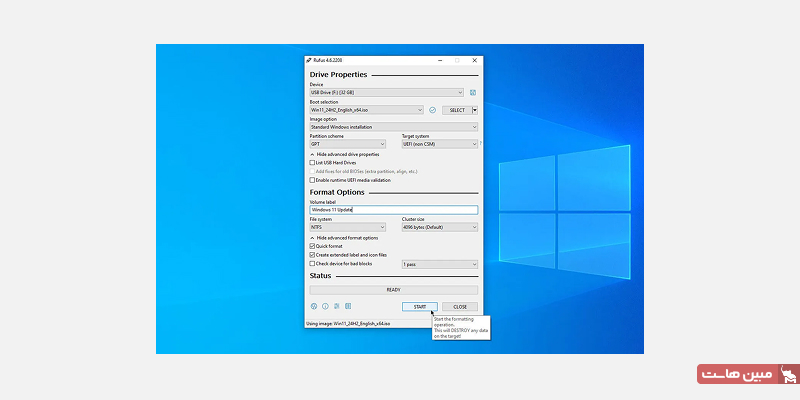Minimize the Rufus window

click(x=440, y=60)
